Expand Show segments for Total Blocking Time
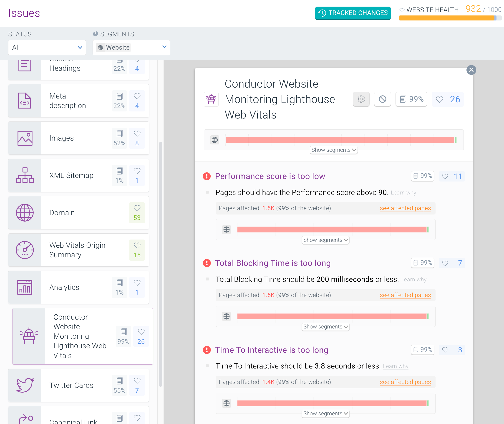 coord(325,327)
